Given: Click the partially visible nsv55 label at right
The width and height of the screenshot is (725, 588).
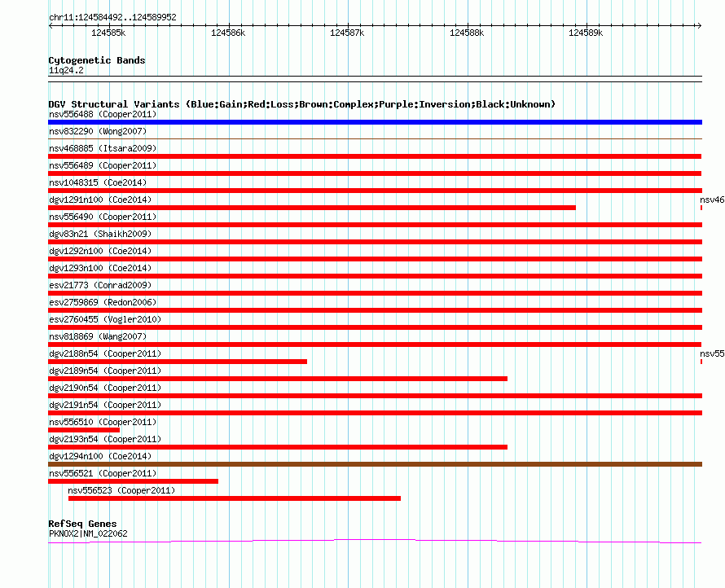Looking at the screenshot, I should point(712,353).
